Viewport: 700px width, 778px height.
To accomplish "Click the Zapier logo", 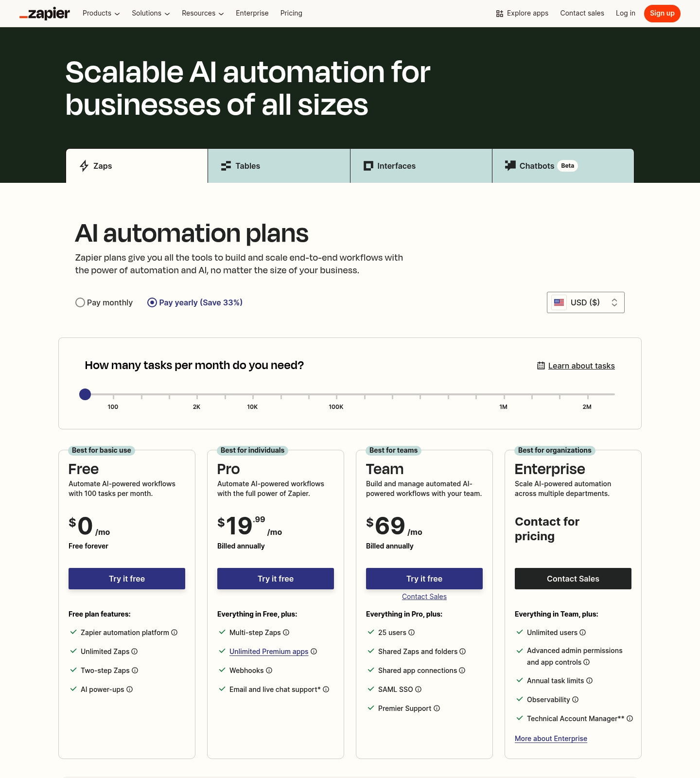I will pos(45,14).
